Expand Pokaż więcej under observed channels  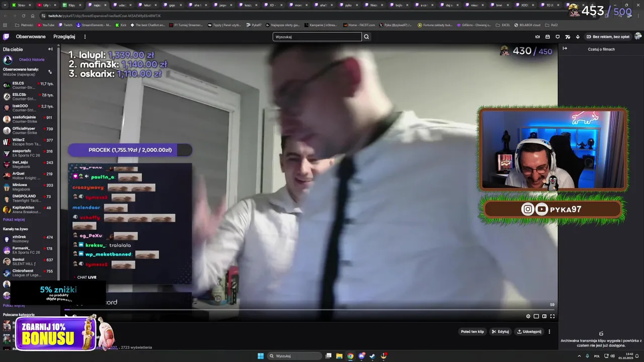(14, 219)
